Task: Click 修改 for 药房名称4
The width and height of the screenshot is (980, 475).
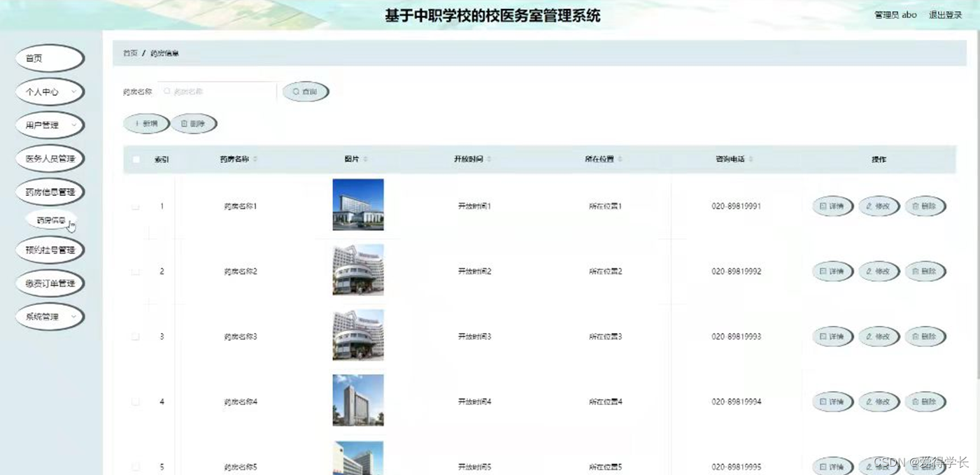Action: [x=879, y=402]
